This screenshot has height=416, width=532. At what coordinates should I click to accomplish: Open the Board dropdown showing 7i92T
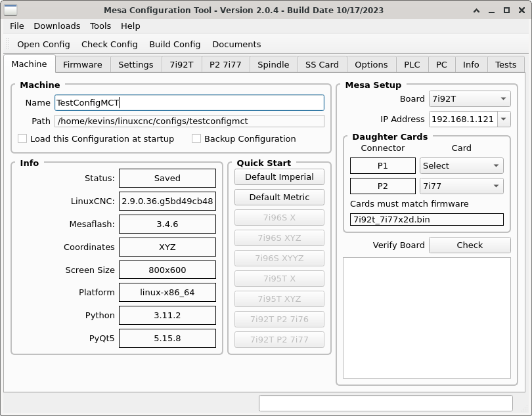(x=470, y=99)
